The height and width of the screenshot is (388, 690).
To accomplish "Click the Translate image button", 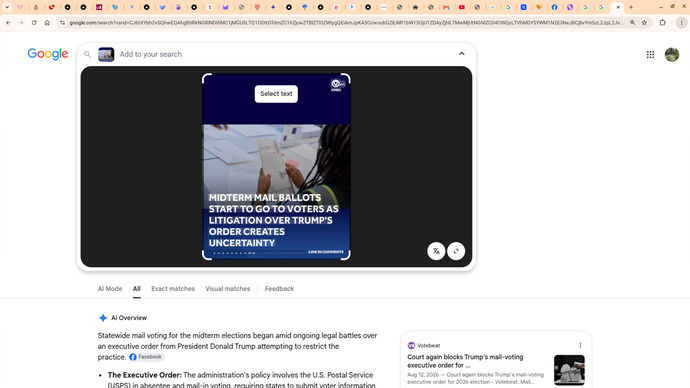I will pos(436,251).
